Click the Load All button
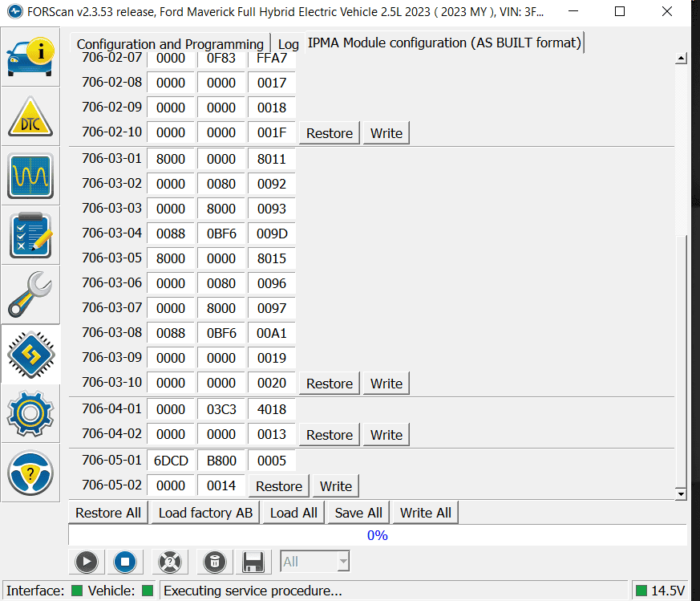Image resolution: width=700 pixels, height=601 pixels. coord(293,513)
